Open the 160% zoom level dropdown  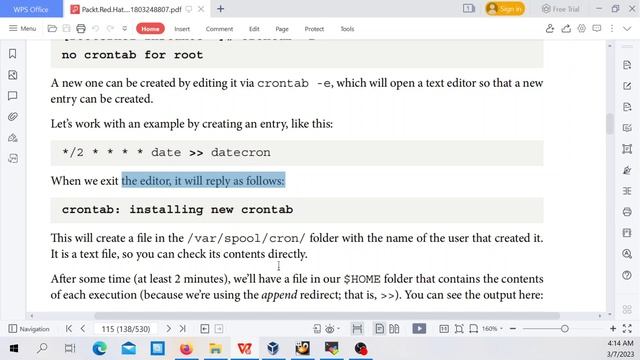click(x=492, y=329)
